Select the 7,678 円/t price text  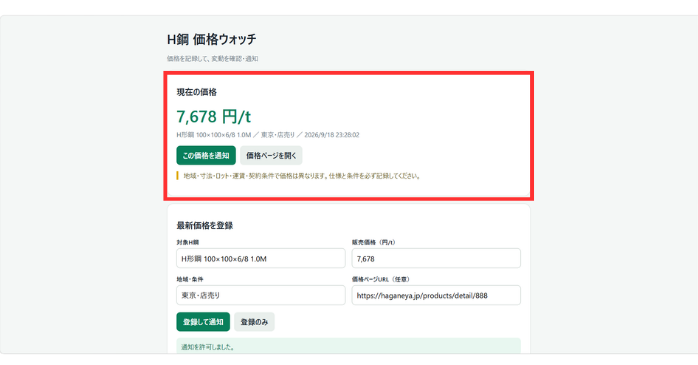214,117
